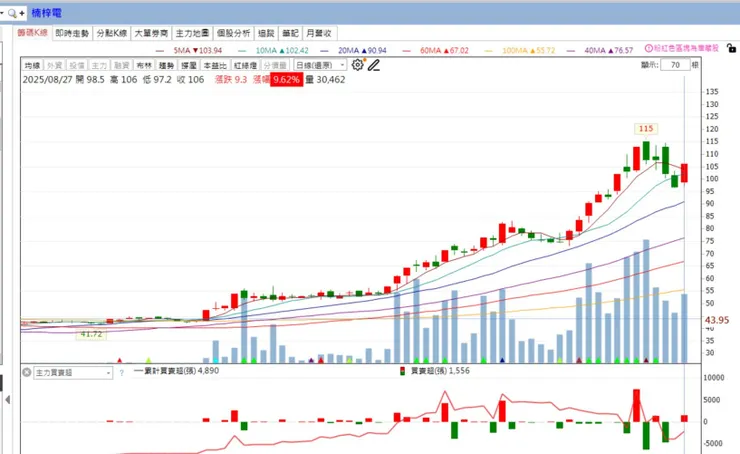This screenshot has height=454, width=740.
Task: Toggle 均線 moving average overlay
Action: [x=33, y=65]
